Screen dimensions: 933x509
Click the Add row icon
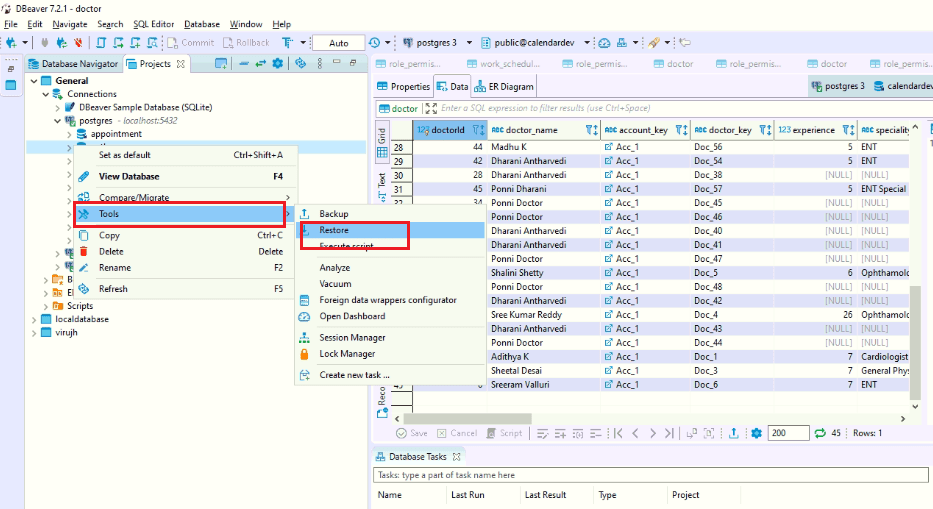point(560,433)
